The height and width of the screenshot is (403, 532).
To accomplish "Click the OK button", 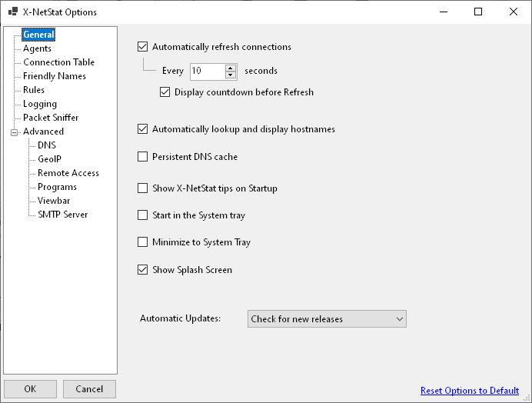I will click(x=30, y=388).
